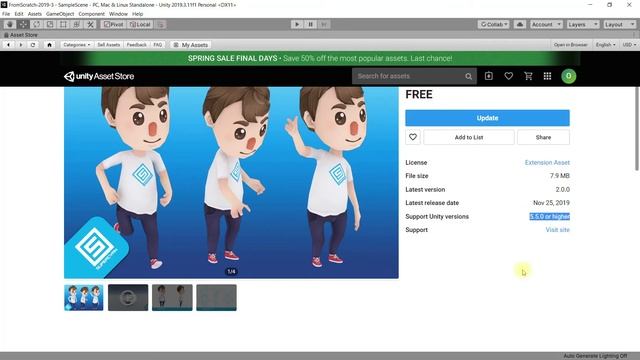Open the Help menu
Image resolution: width=640 pixels, height=360 pixels.
[x=138, y=14]
